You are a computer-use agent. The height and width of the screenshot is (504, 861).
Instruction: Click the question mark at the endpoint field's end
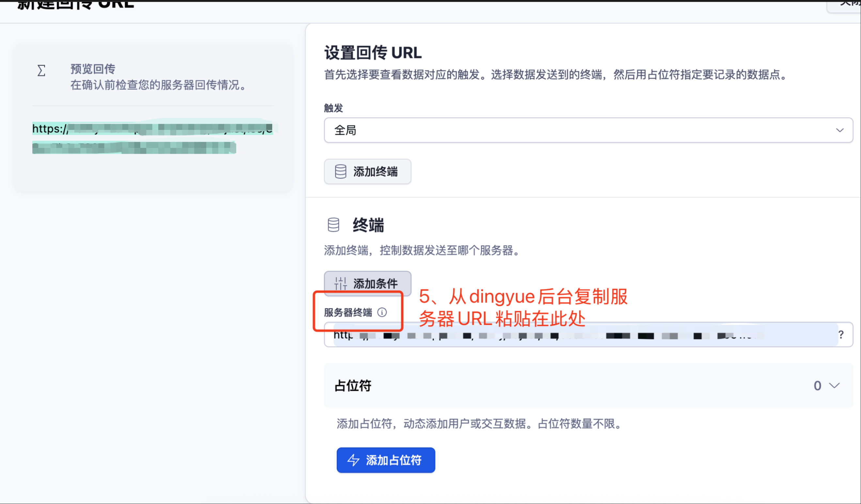pos(841,335)
